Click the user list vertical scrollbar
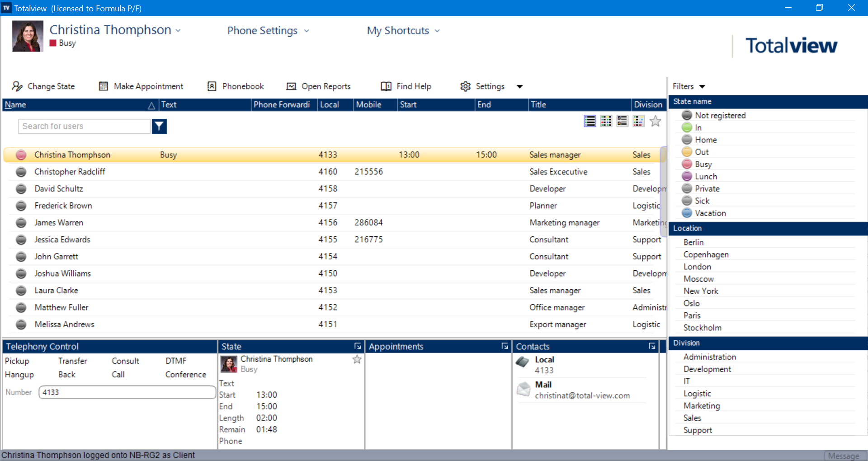This screenshot has height=461, width=868. click(663, 191)
